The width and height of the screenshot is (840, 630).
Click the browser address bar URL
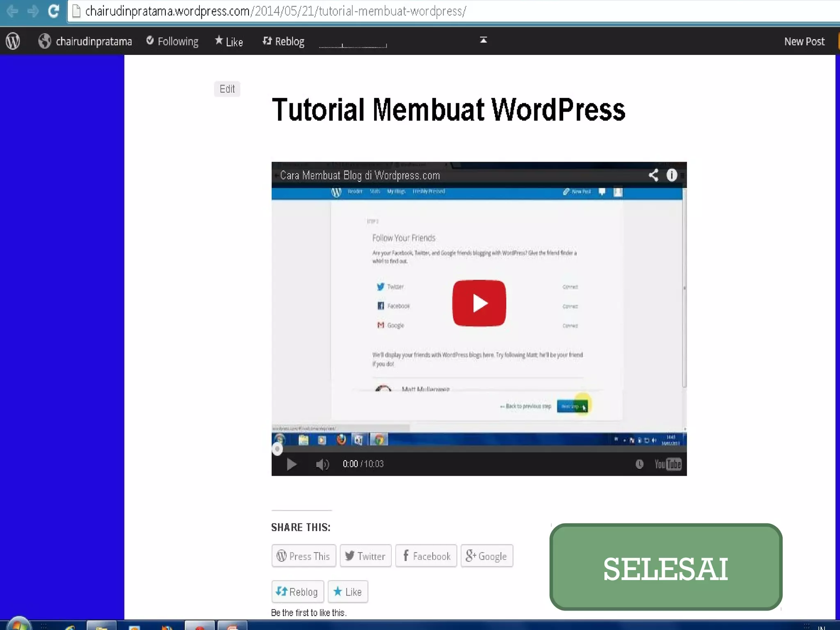coord(275,11)
